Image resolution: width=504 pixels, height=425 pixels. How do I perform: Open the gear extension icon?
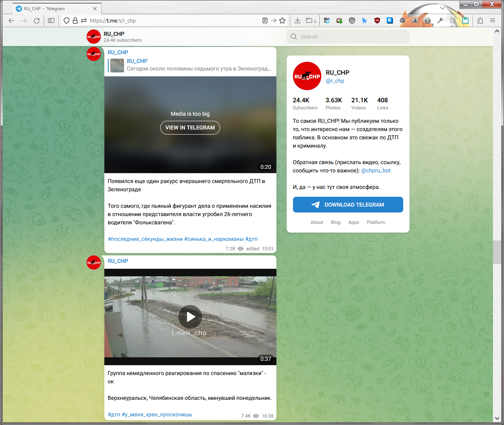428,20
